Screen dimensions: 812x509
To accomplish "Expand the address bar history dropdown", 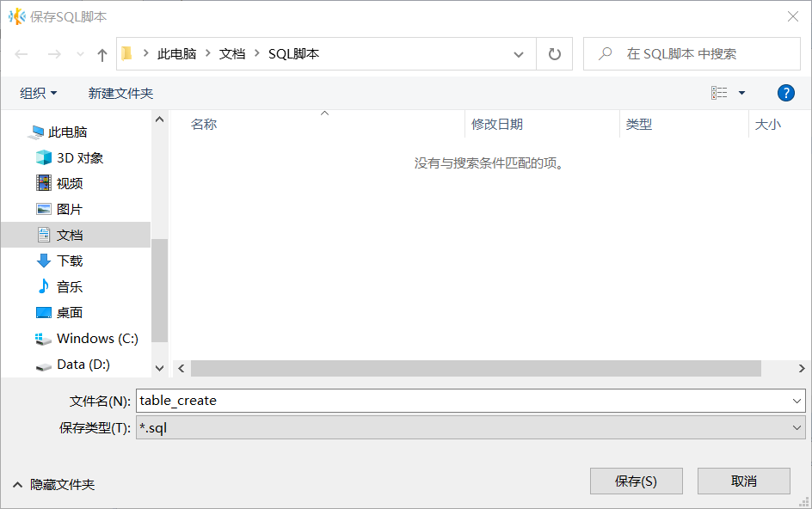I will [519, 54].
